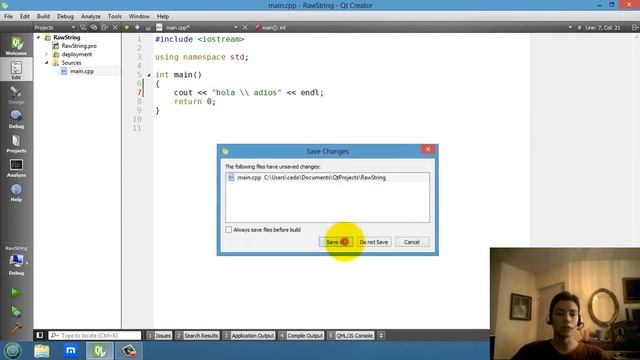Select main.cpp in the project tree

click(82, 71)
